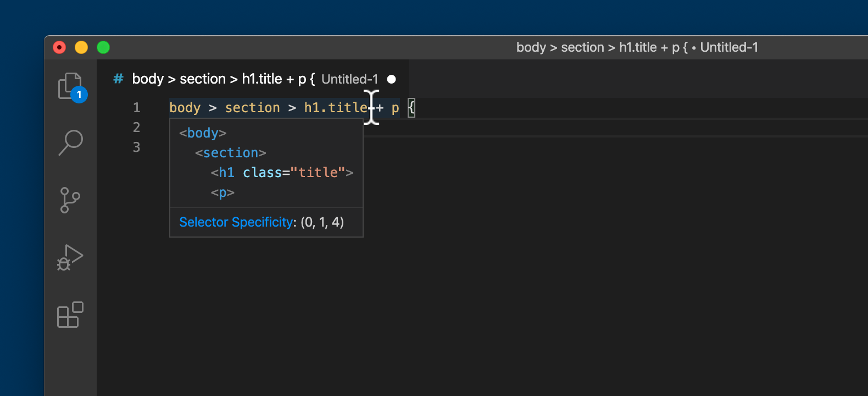Screen dimensions: 868x396
Task: Click line number 1 in the gutter
Action: [x=136, y=108]
